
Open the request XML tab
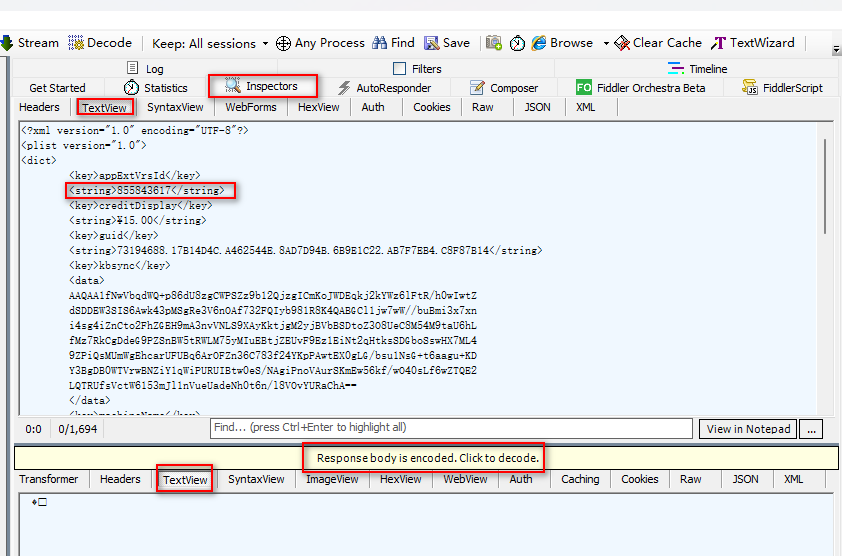coord(585,107)
